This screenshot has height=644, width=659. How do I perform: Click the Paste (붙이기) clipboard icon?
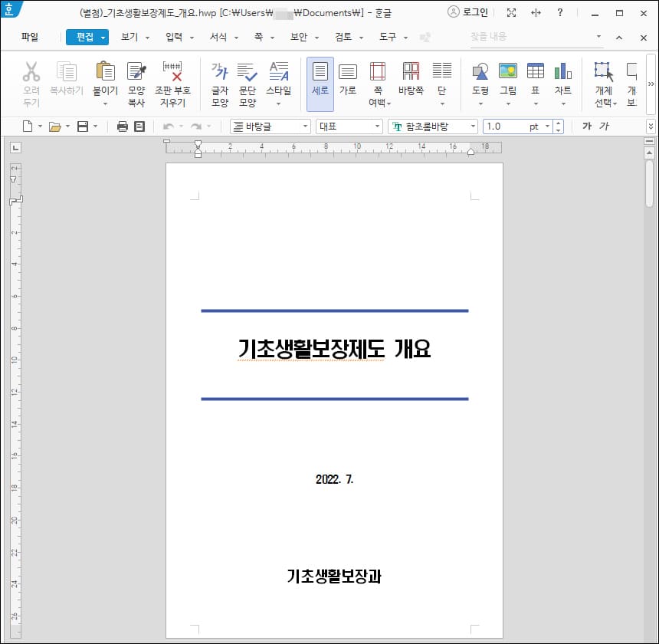coord(105,71)
